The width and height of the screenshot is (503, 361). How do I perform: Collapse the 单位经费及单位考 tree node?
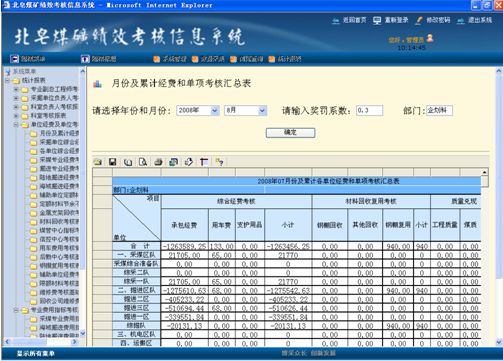pos(16,124)
